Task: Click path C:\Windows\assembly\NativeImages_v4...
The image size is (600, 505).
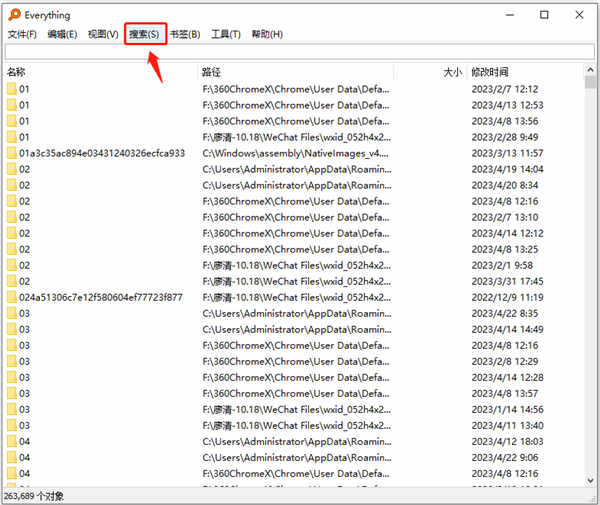Action: [296, 153]
